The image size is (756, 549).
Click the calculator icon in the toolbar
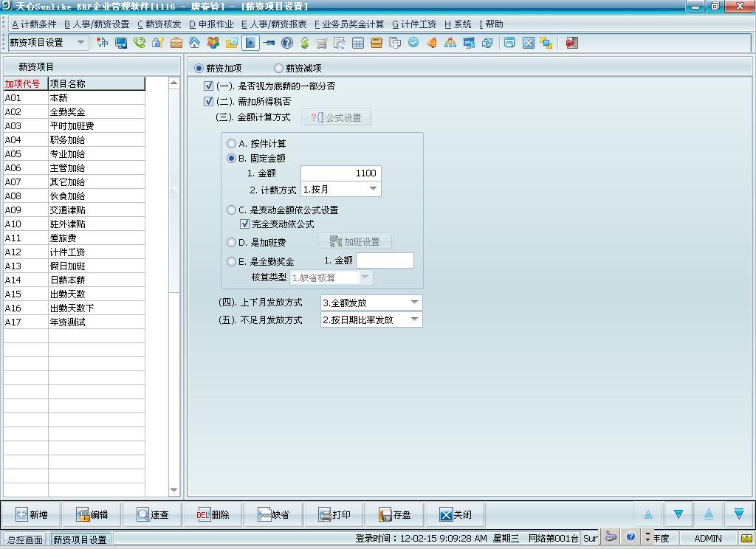tap(358, 43)
